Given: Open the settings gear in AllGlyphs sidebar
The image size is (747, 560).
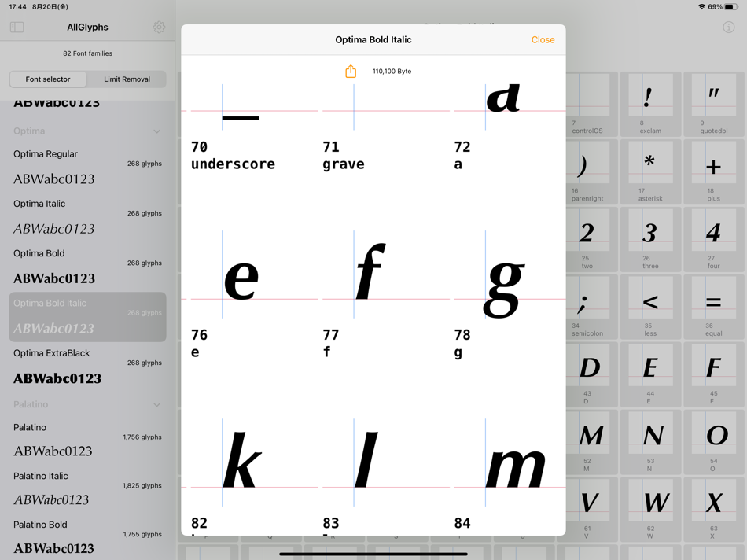Looking at the screenshot, I should [159, 28].
